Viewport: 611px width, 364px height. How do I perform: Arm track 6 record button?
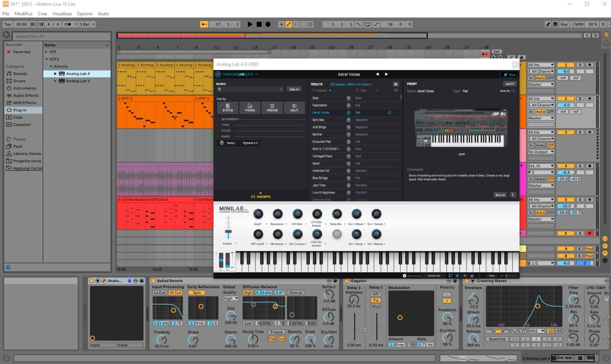pos(590,234)
